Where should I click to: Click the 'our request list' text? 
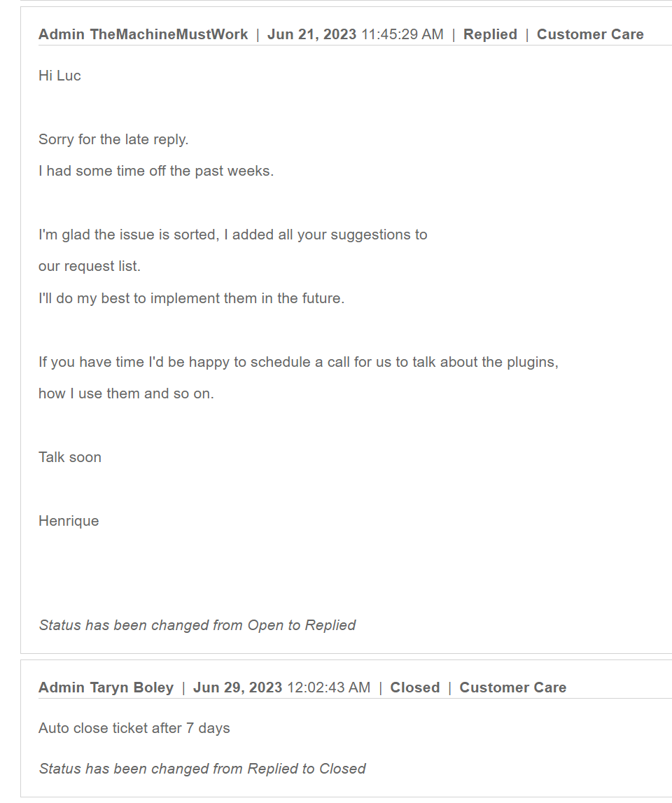89,266
